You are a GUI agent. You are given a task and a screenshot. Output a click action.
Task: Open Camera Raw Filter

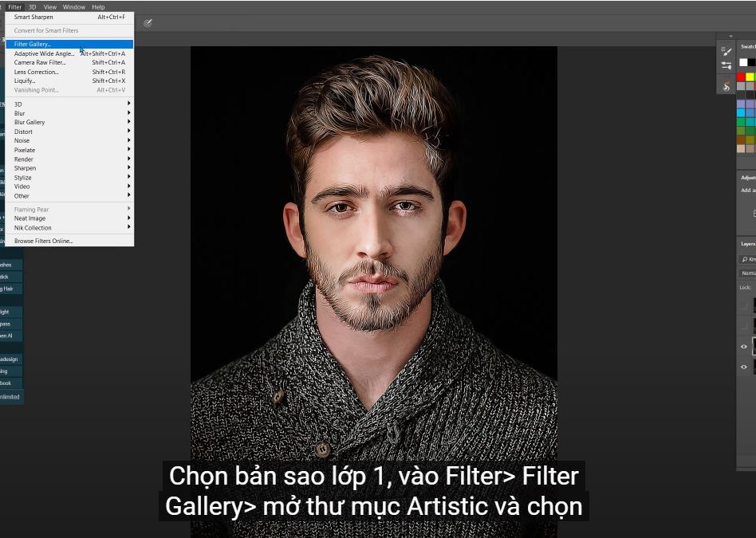click(69, 62)
